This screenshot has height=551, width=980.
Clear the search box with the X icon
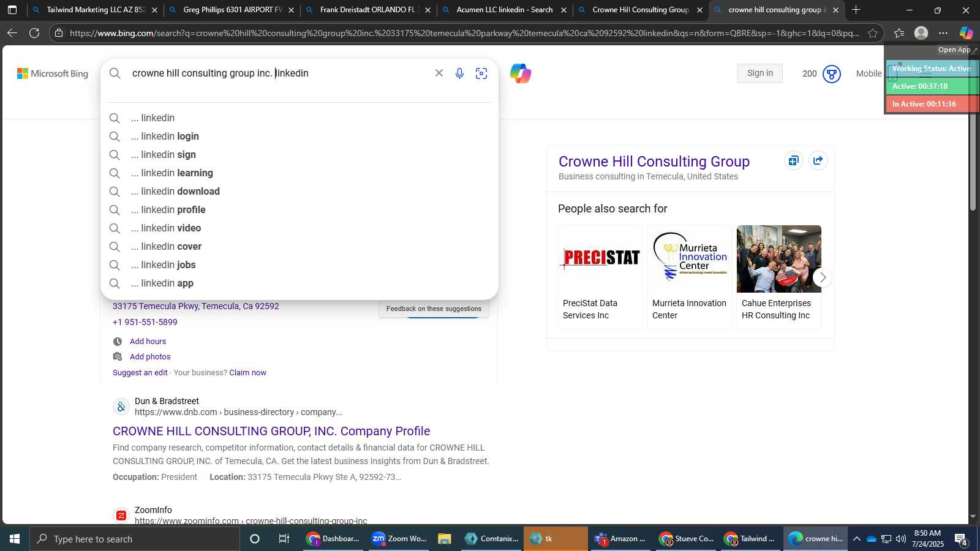(439, 73)
